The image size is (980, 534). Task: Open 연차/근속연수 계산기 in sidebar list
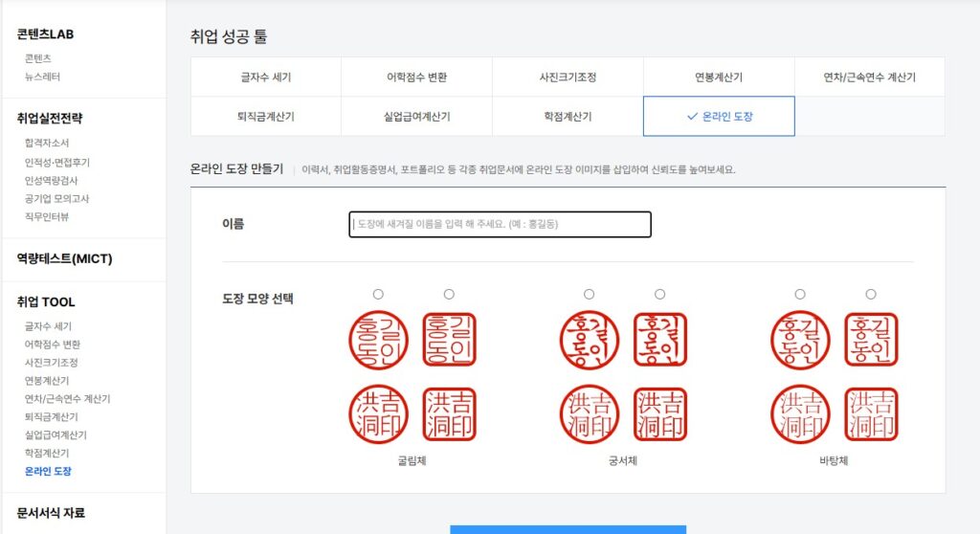click(x=68, y=398)
